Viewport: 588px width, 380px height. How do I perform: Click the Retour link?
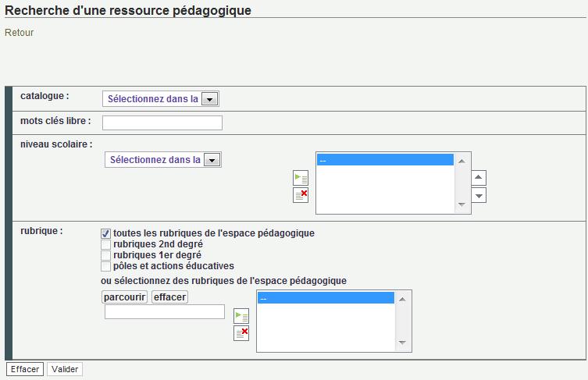coord(20,33)
